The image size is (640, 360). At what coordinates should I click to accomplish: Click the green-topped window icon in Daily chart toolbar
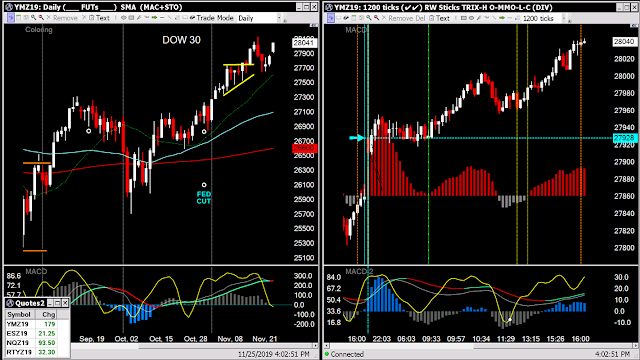[18, 18]
